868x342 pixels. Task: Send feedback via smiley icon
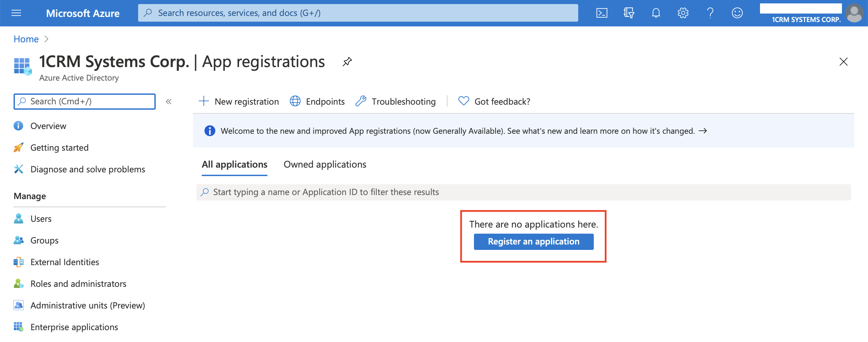(x=737, y=13)
